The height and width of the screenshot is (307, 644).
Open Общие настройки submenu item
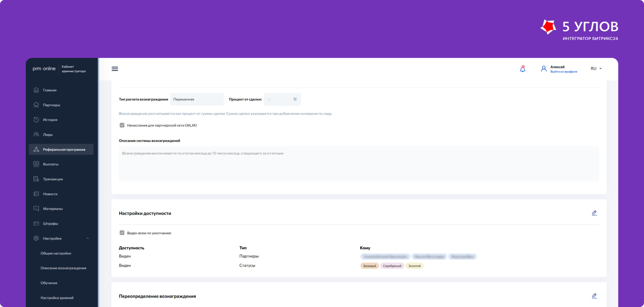pos(56,253)
